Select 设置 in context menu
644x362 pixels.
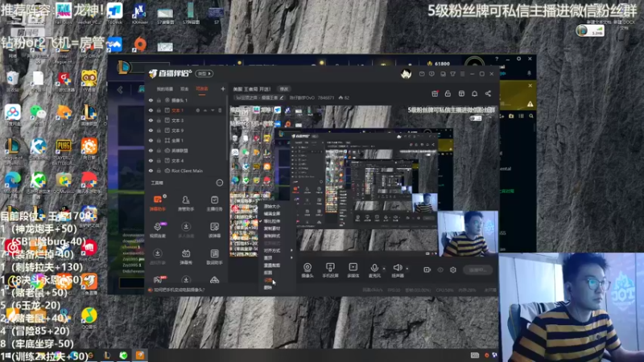[x=268, y=280]
